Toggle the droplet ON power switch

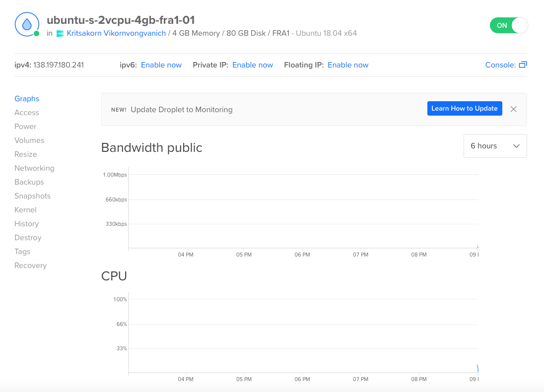click(x=509, y=25)
